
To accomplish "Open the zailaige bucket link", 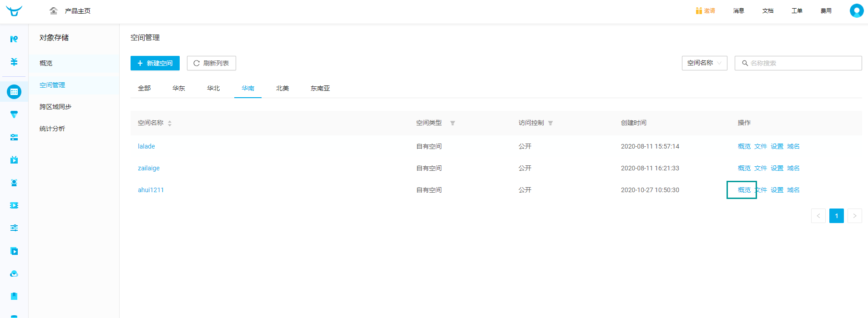I will (149, 168).
